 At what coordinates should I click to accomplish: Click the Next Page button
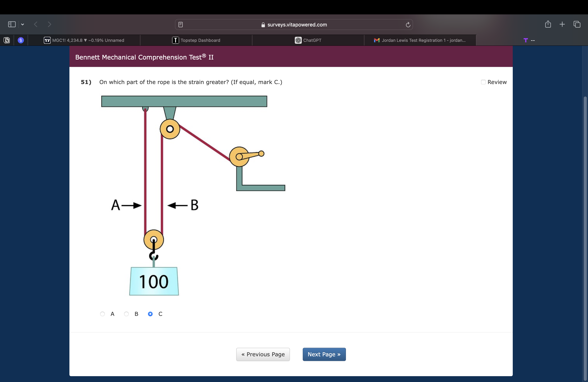click(324, 354)
